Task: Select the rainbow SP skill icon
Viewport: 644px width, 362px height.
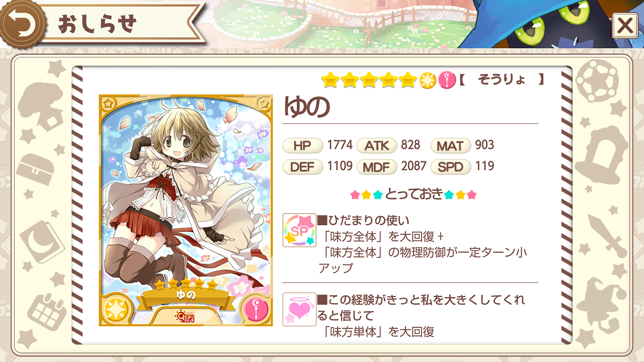Action: point(299,230)
